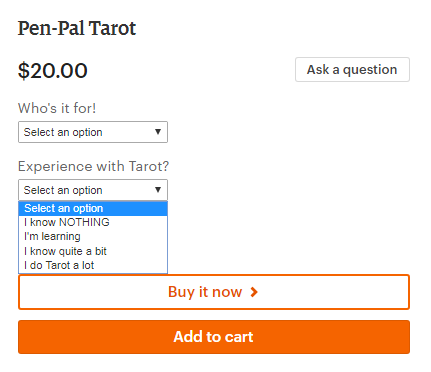
Task: Open the Who's it for select box
Action: click(x=93, y=132)
